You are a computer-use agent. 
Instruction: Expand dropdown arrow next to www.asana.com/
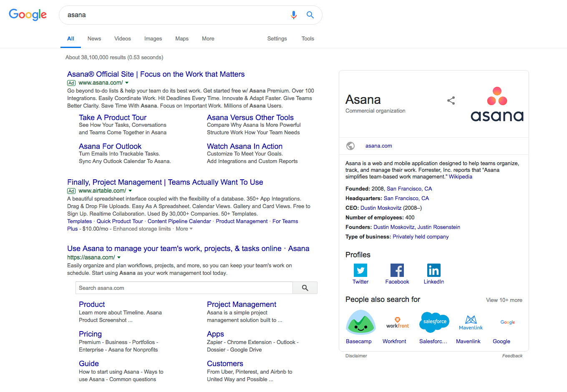(x=127, y=83)
